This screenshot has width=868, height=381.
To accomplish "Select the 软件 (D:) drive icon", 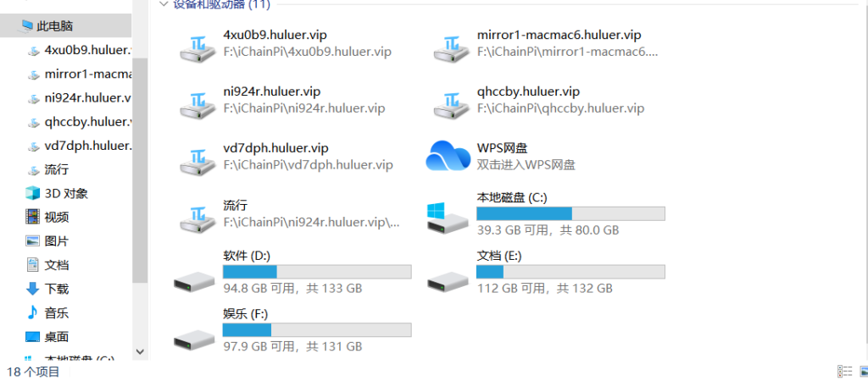I will pos(194,281).
